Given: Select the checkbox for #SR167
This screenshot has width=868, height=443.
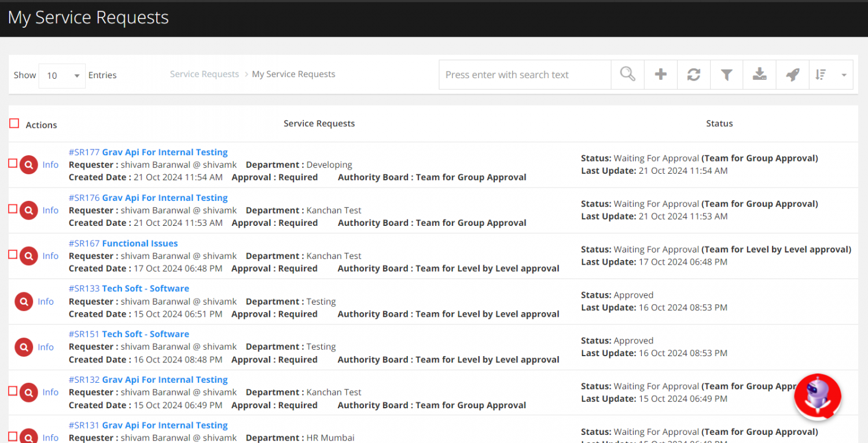Looking at the screenshot, I should 13,254.
